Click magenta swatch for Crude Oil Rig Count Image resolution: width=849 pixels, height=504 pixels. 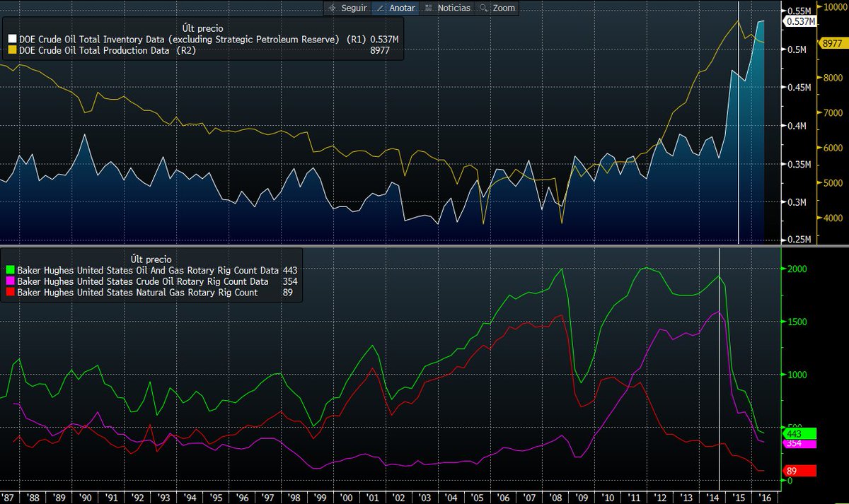point(12,281)
